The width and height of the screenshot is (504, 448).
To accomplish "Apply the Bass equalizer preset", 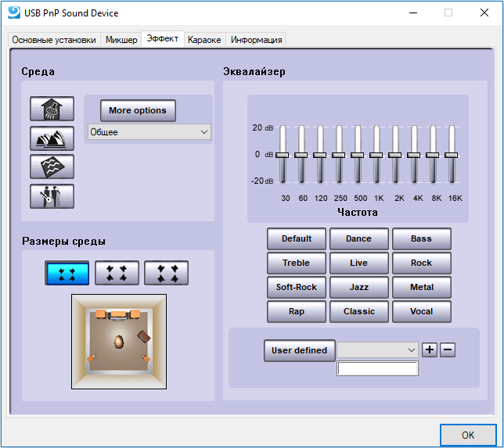I will 421,238.
